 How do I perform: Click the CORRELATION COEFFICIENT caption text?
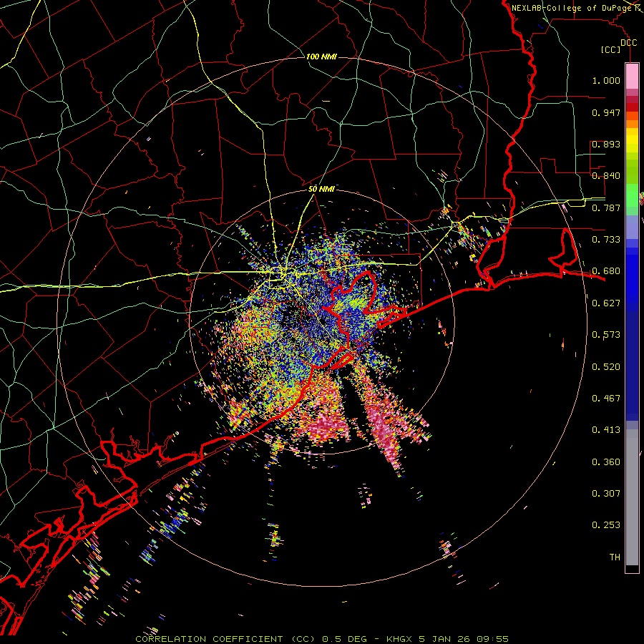209,639
